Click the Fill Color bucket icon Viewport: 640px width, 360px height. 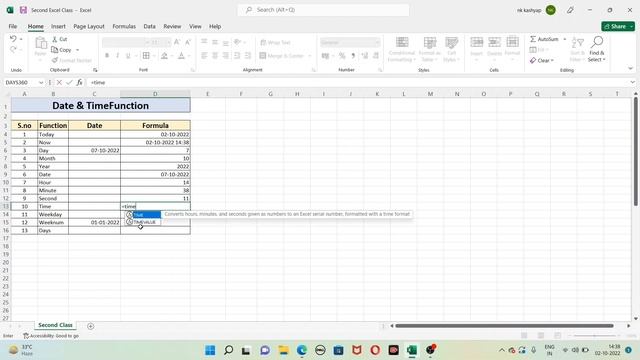click(164, 56)
